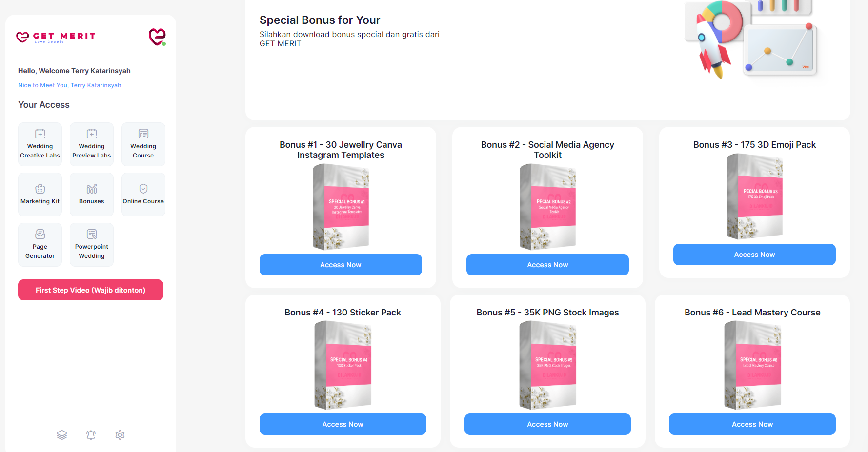
Task: Access Bonus #2 Social Media Agency Toolkit
Action: pyautogui.click(x=547, y=265)
